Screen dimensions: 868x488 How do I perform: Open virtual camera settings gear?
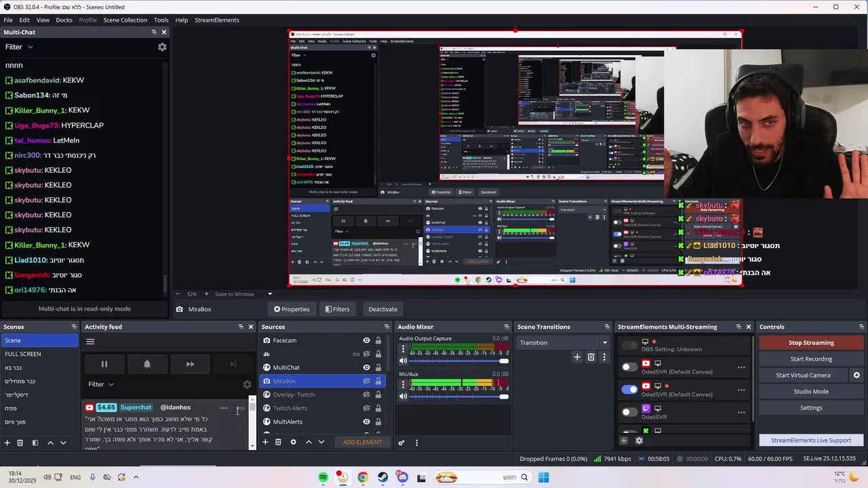coord(856,375)
